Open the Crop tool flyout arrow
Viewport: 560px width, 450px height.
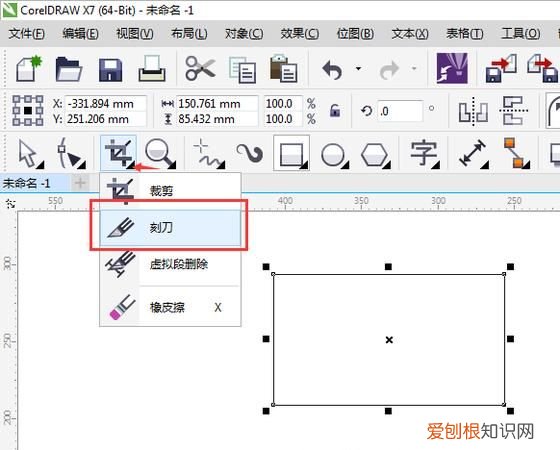(130, 165)
